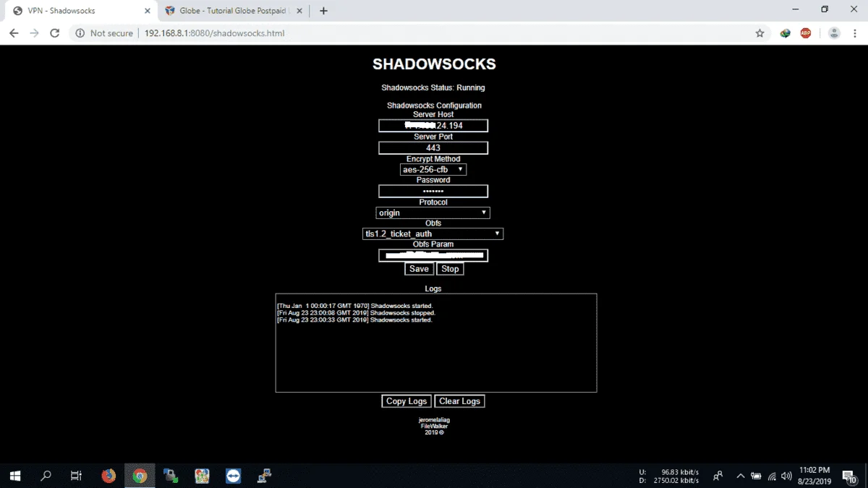Launch Firefox from the taskbar

109,476
